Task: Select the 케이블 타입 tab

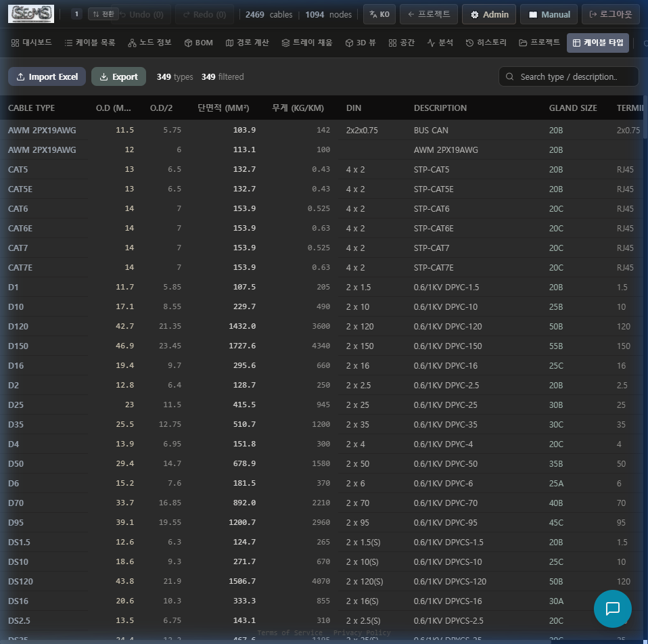Action: coord(598,43)
